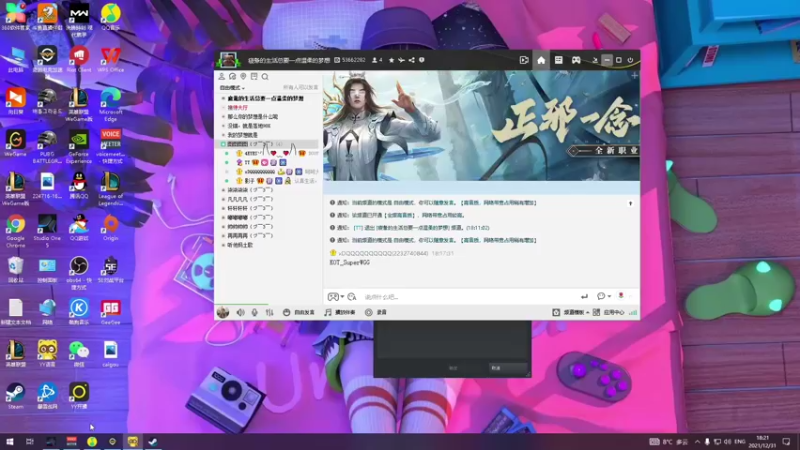Click the font style icon in chat bar

pyautogui.click(x=352, y=296)
